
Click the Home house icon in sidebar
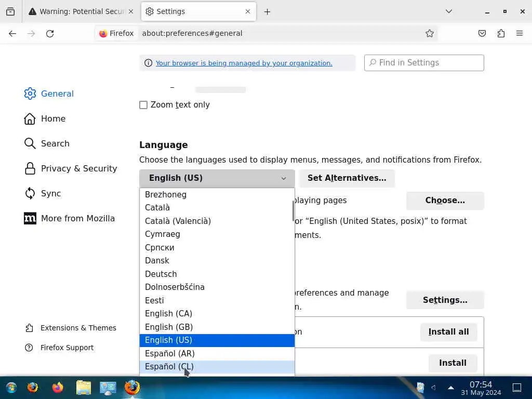tap(30, 119)
